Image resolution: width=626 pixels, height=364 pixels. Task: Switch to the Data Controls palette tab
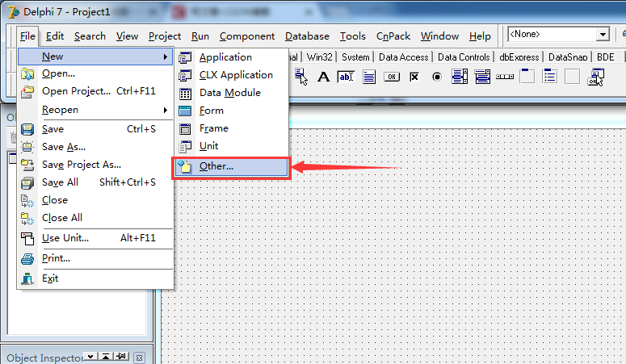[464, 57]
